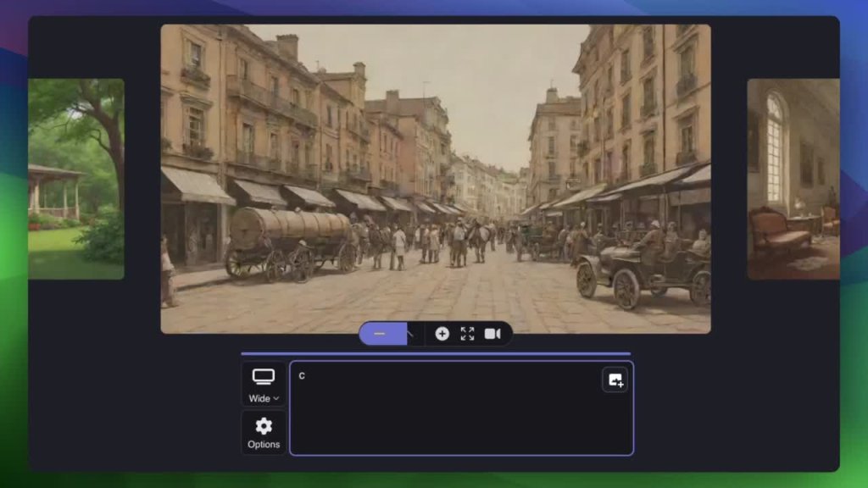
Task: Expand the image to fullscreen
Action: coord(467,334)
